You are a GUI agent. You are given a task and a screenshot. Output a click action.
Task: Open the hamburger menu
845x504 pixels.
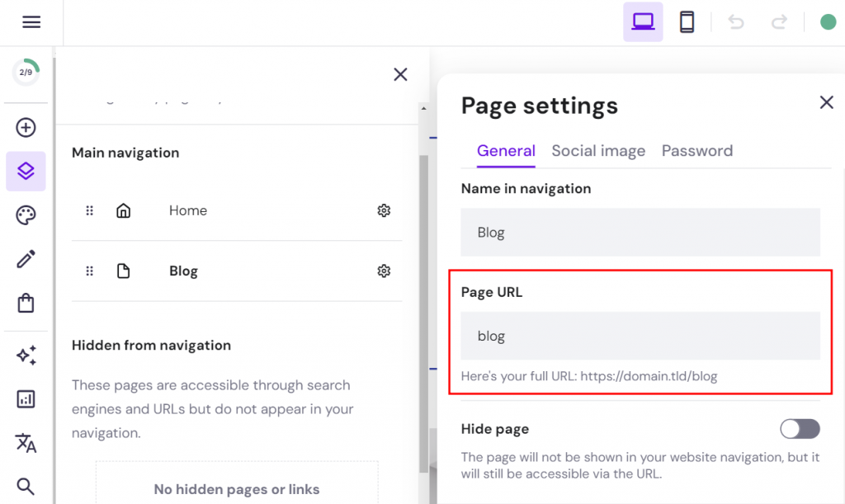(31, 21)
